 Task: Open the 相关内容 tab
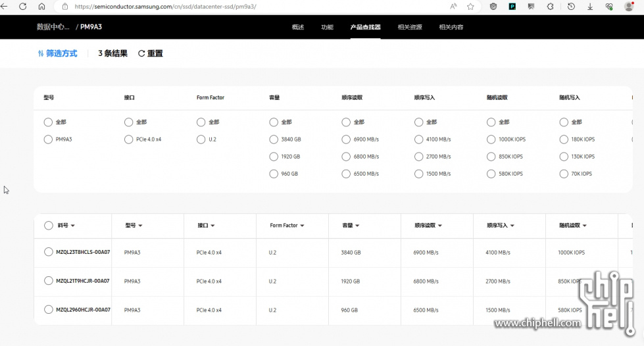(x=451, y=27)
